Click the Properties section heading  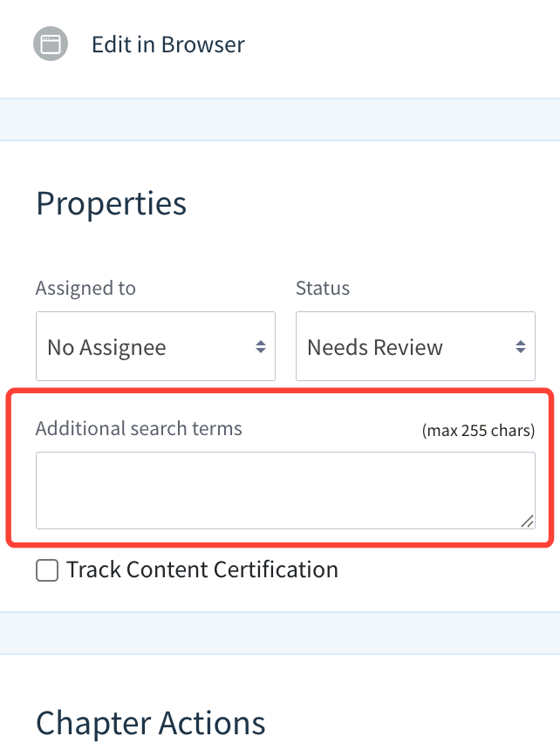[x=111, y=203]
